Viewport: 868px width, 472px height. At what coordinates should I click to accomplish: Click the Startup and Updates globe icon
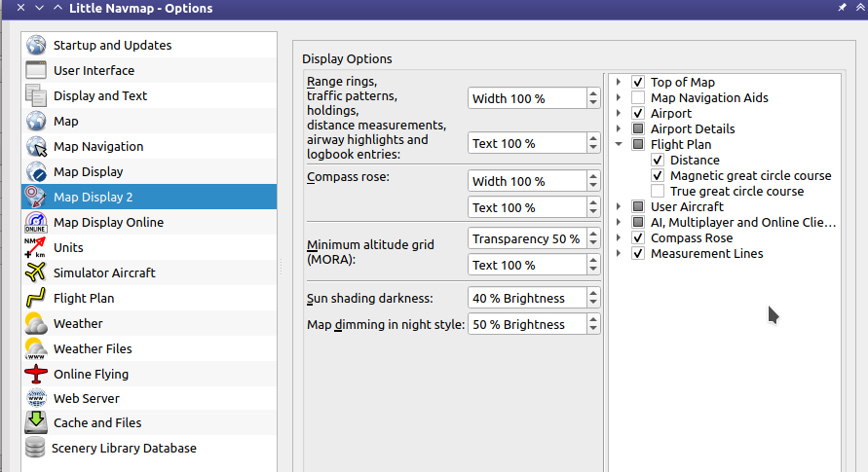pos(36,45)
